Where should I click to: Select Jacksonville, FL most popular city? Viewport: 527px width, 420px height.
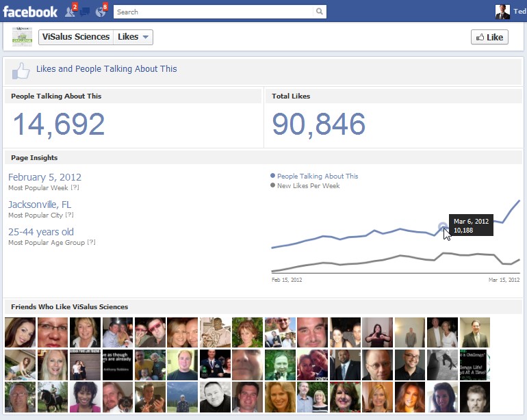click(x=40, y=205)
